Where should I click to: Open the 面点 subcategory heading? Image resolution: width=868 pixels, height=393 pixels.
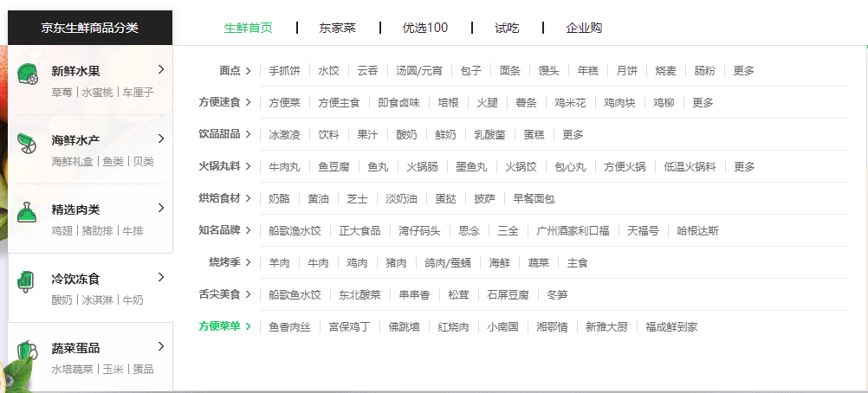point(236,70)
